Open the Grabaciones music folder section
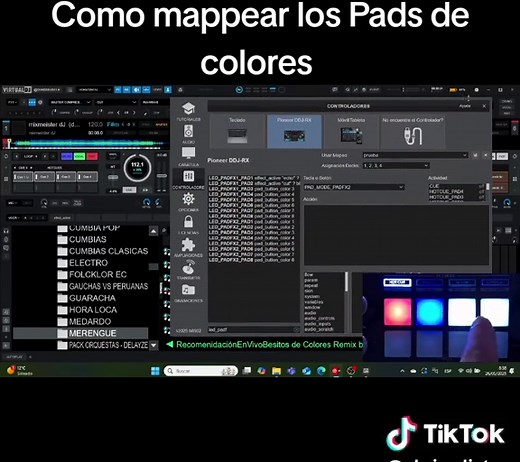 coord(188,293)
